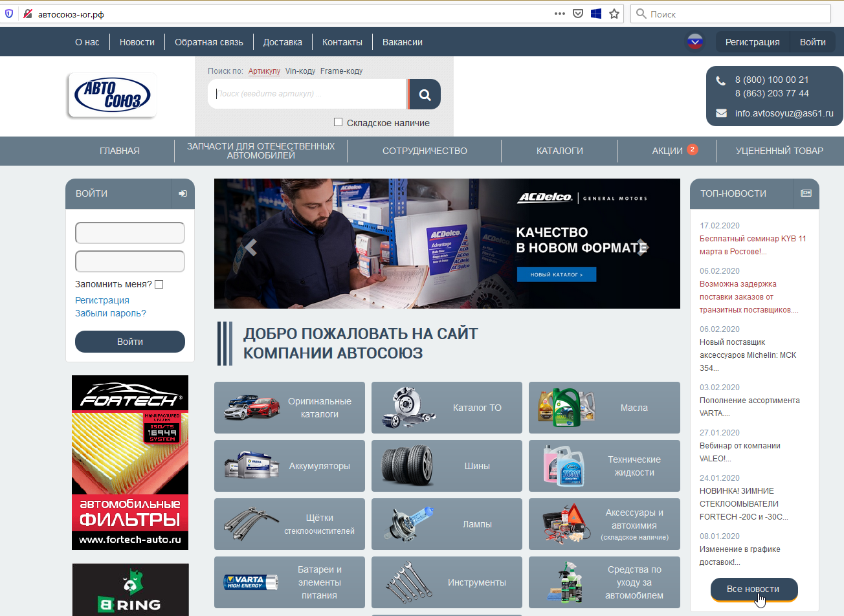Open the АКЦИИ menu item
Viewport: 844px width, 616px height.
pyautogui.click(x=667, y=151)
